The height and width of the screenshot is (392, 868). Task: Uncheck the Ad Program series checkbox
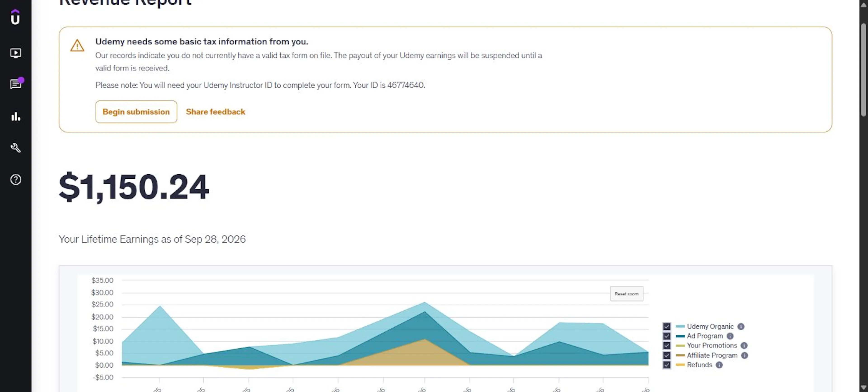667,336
